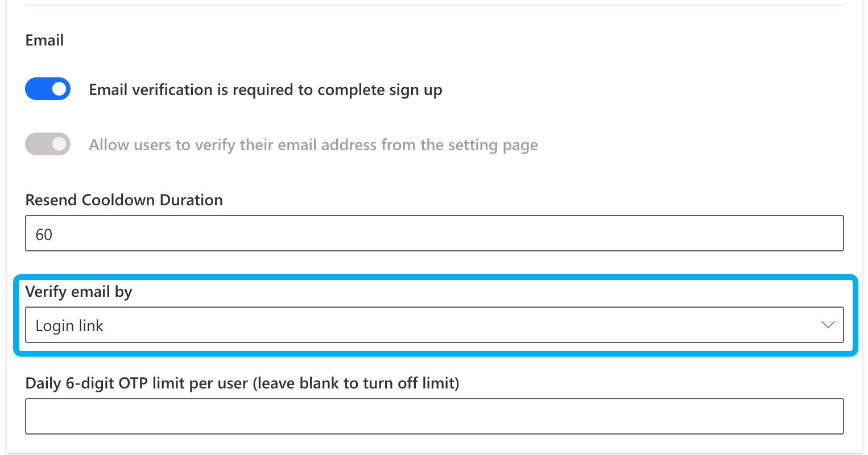Click the Allow users to verify email label

[313, 145]
